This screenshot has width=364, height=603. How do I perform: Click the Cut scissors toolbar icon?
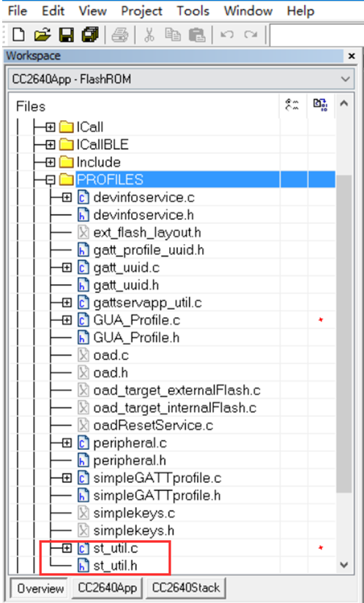149,35
